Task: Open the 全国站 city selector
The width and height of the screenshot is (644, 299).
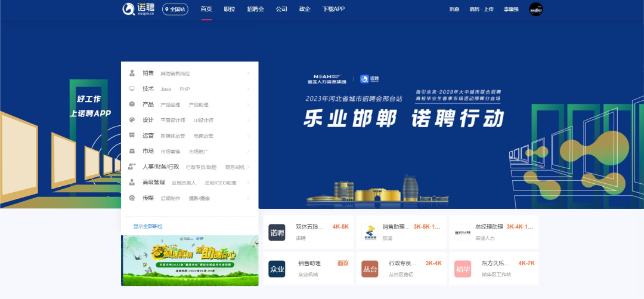Action: 175,9
